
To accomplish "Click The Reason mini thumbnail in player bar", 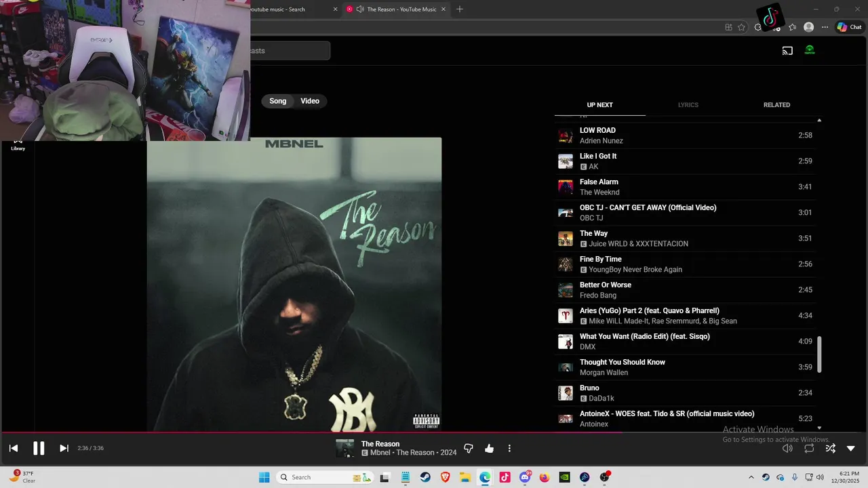I will click(x=344, y=448).
